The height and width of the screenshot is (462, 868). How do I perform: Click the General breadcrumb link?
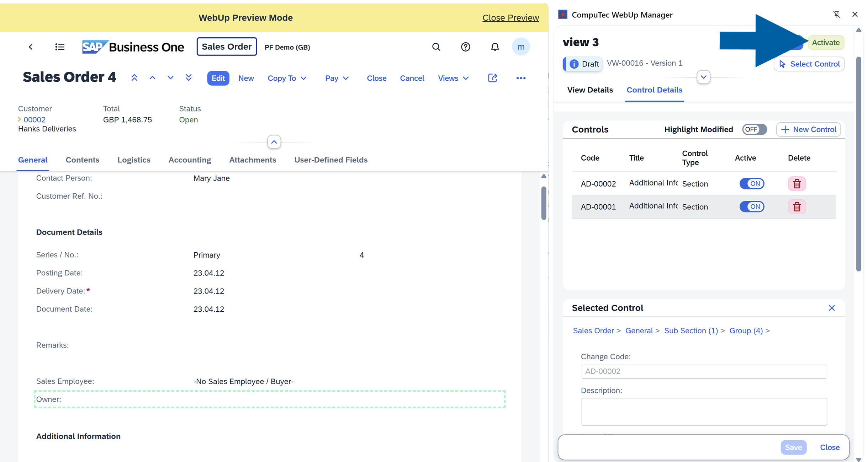click(639, 331)
